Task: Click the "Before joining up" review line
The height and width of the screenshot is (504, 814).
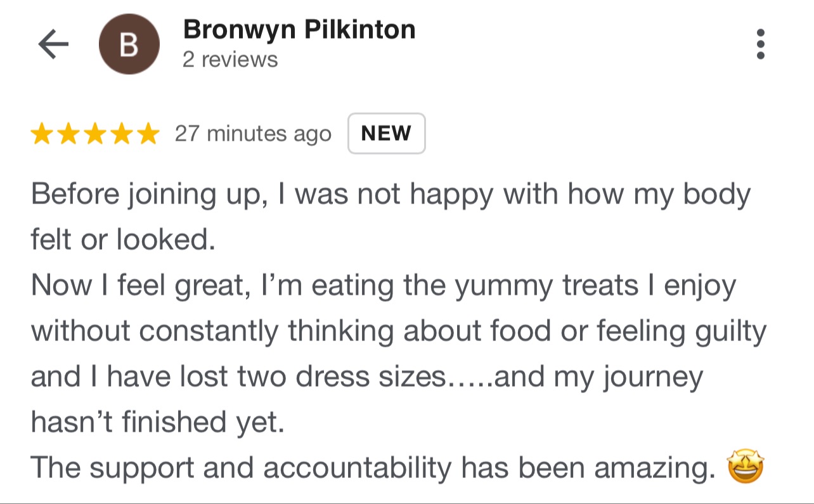Action: [x=390, y=194]
